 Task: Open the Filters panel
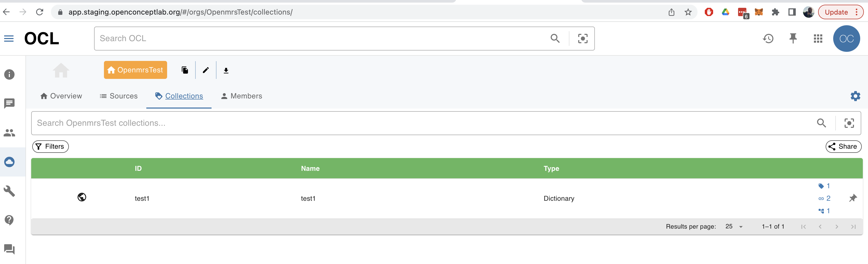[x=50, y=146]
